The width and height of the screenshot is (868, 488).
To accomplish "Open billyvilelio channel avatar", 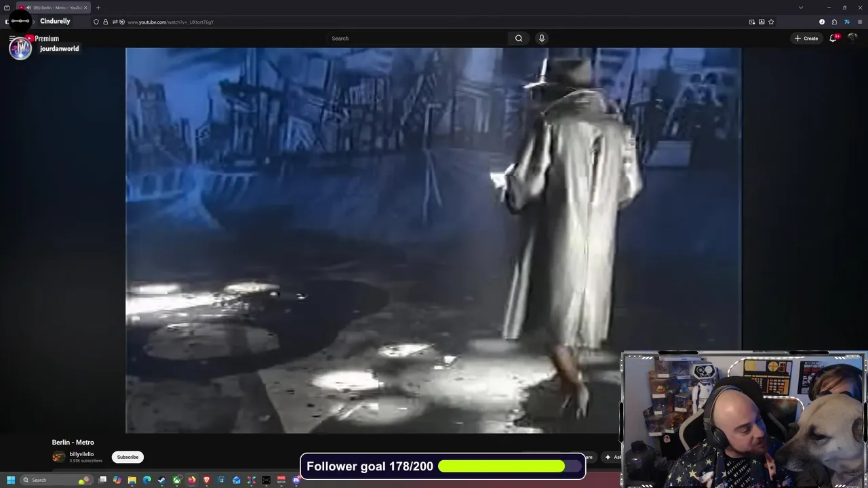I will point(59,457).
